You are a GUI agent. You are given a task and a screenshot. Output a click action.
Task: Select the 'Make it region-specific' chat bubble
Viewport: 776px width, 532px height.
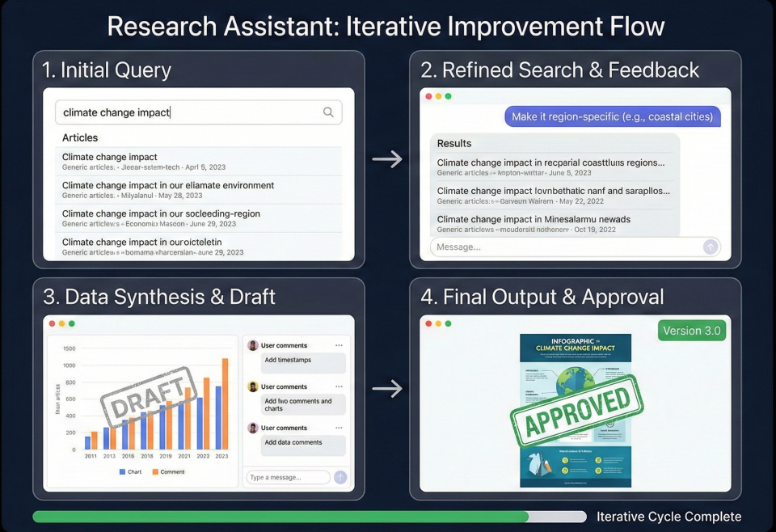[612, 117]
